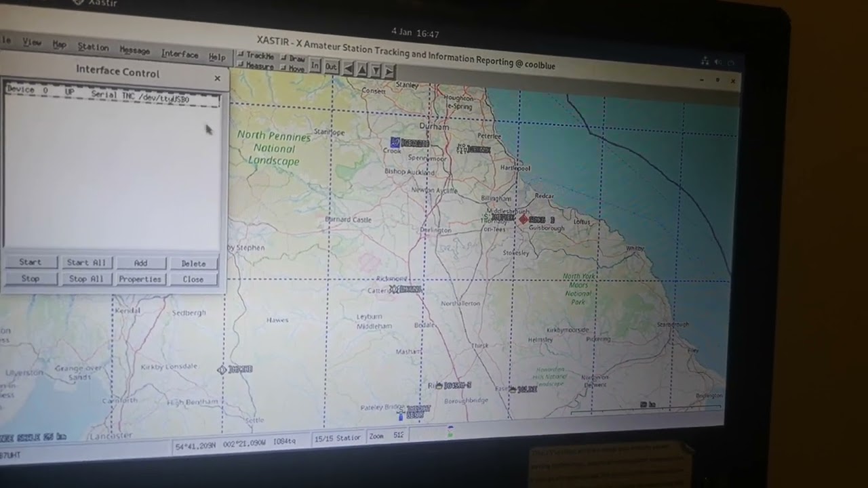Pan the map up with the arrow
Screen dimensions: 868x488
362,69
